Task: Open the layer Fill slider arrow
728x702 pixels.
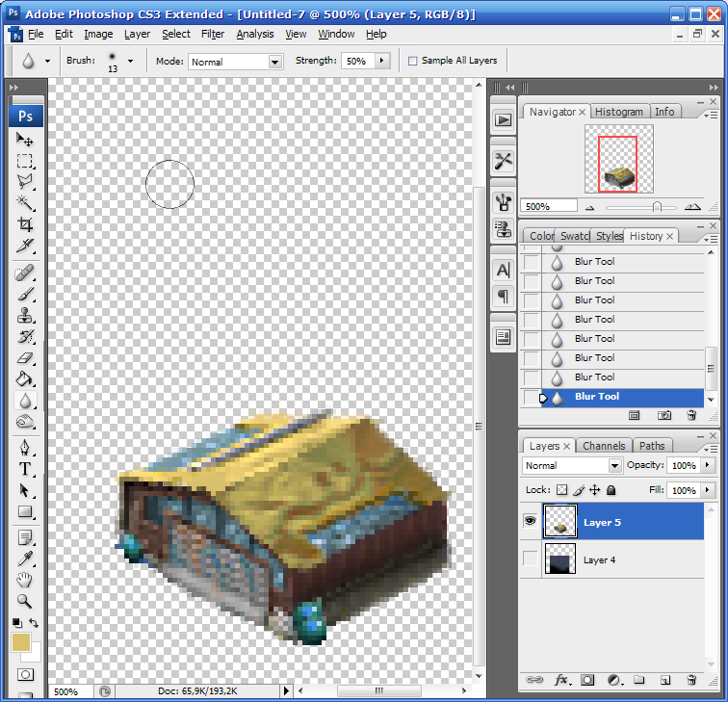Action: (707, 490)
